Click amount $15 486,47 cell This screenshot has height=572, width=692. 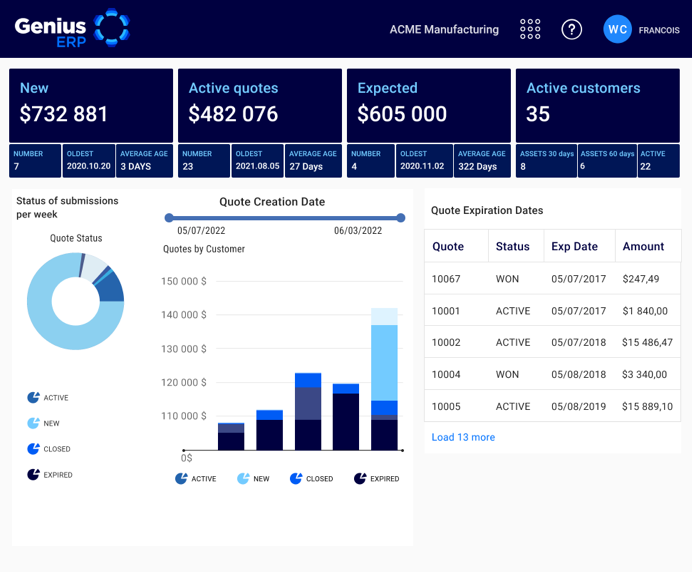[647, 342]
